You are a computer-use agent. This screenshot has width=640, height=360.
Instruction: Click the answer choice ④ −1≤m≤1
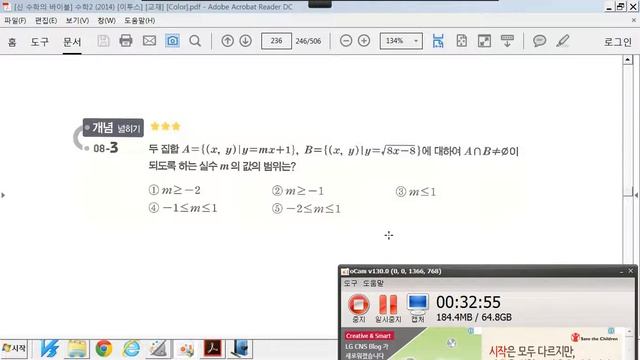(183, 208)
